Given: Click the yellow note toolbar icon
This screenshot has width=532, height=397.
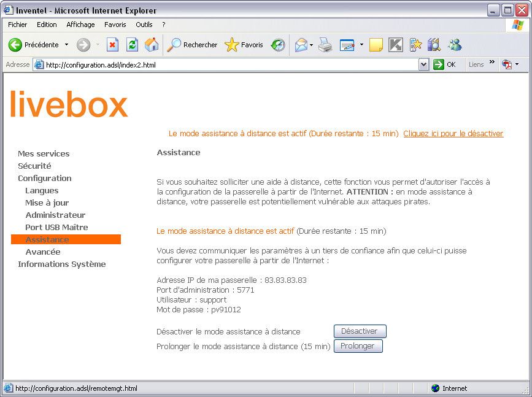Looking at the screenshot, I should (376, 45).
